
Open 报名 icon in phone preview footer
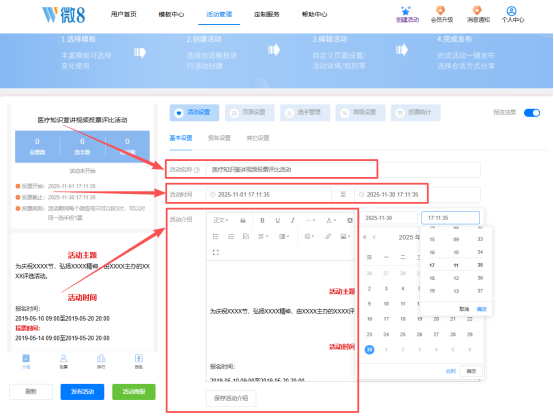pyautogui.click(x=138, y=361)
